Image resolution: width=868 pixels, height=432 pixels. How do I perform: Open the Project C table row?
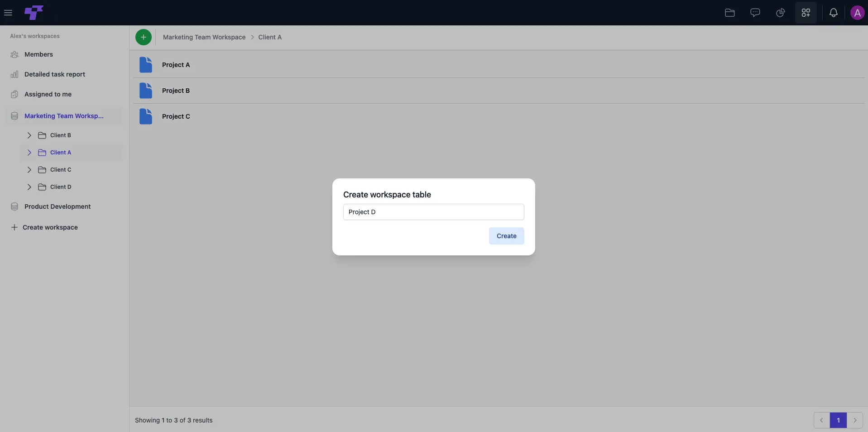[x=499, y=116]
